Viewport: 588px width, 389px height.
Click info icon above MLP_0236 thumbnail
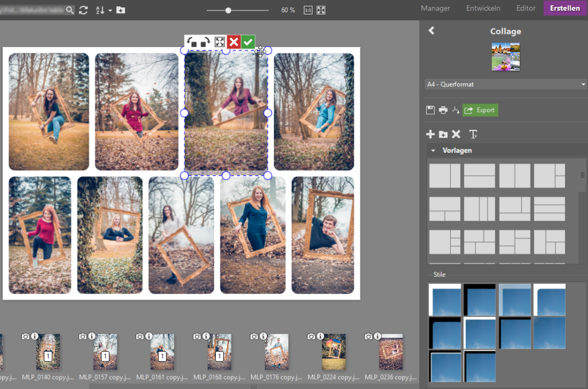pos(378,336)
